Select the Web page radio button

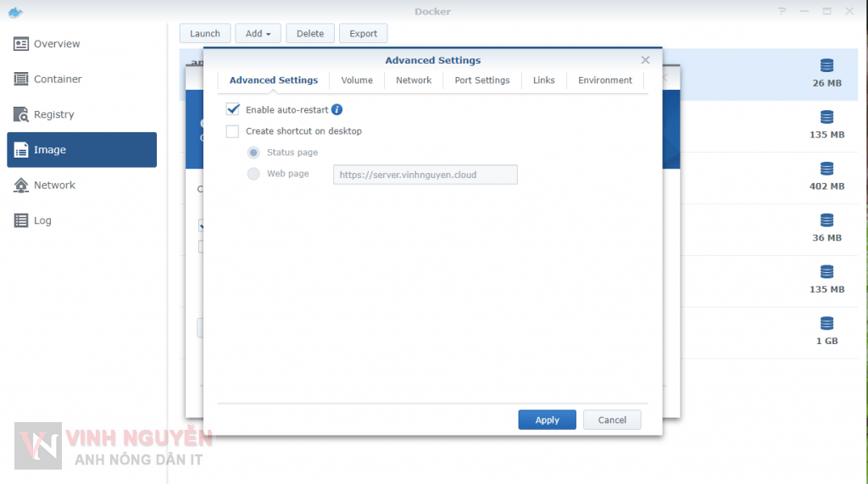coord(253,174)
